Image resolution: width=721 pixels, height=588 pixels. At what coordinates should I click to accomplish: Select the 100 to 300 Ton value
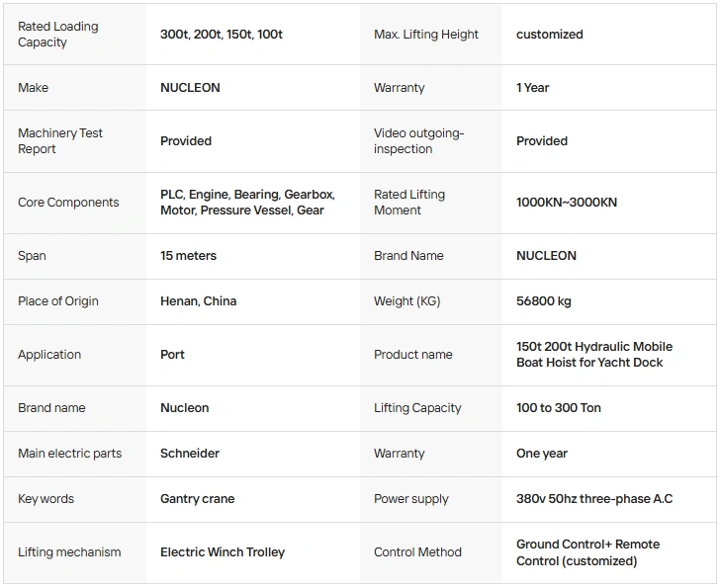(x=558, y=407)
